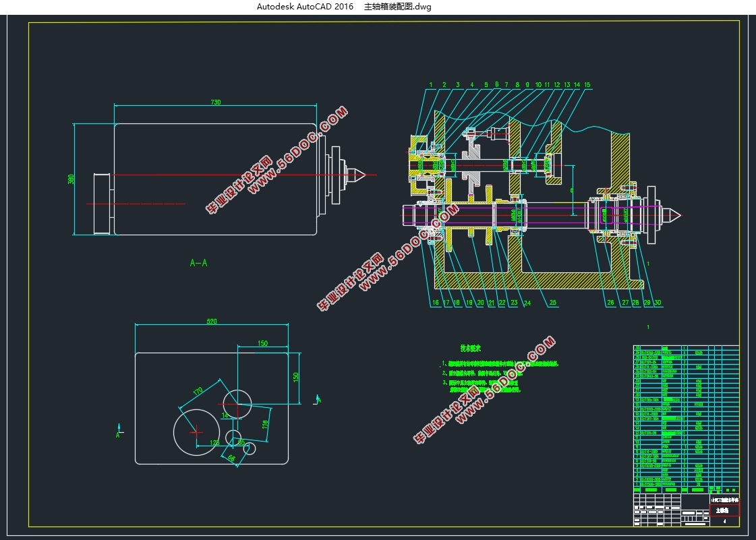Select the cone-shaped center tip on the side view
The image size is (756, 540).
pos(358,175)
